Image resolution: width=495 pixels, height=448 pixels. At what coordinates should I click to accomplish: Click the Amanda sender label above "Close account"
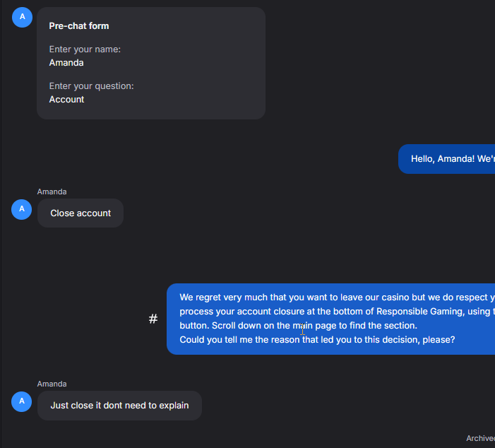tap(52, 191)
